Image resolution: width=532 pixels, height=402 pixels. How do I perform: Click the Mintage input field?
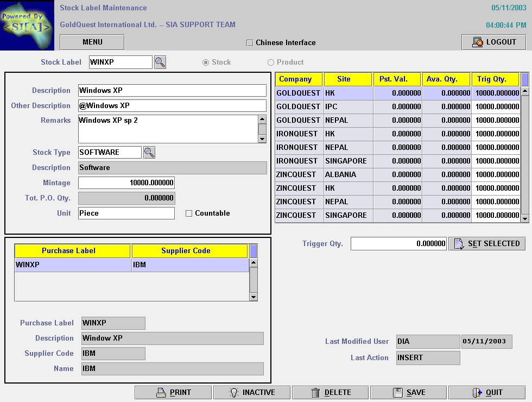pyautogui.click(x=126, y=183)
